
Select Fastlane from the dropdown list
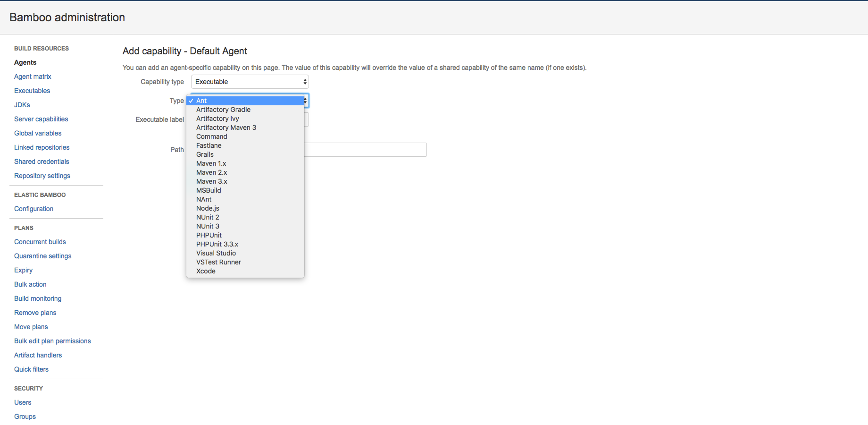245,145
